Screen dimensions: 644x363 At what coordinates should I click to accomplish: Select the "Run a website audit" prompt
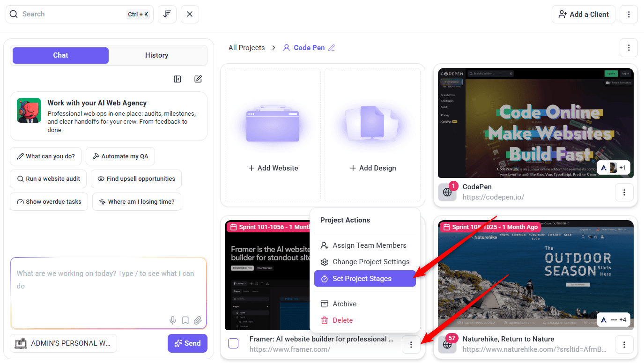pos(48,179)
